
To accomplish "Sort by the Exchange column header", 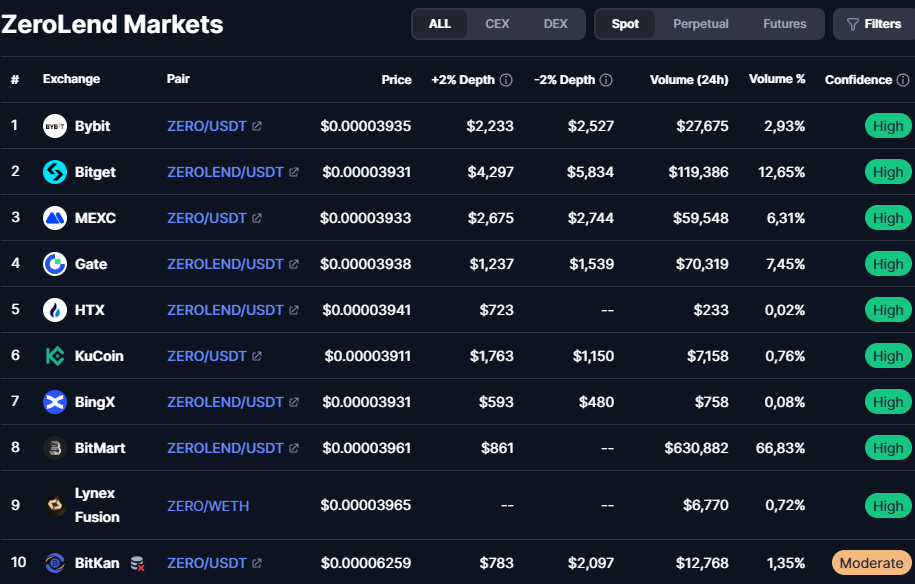I will (x=71, y=79).
